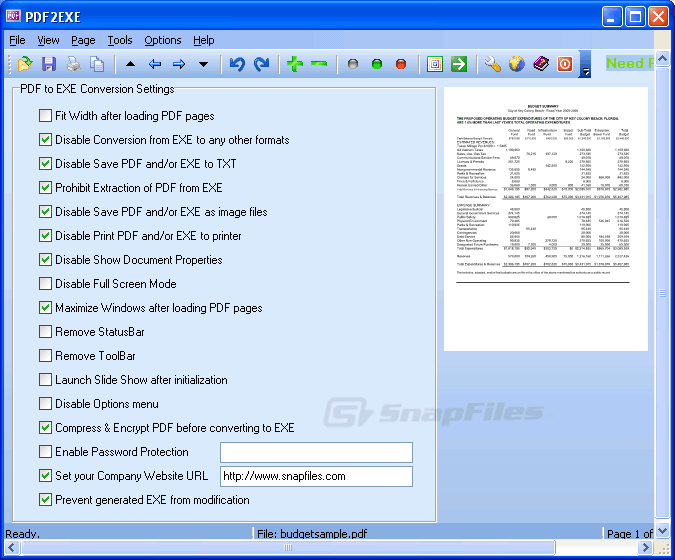Uncheck Prohibit Extraction of PDF from EXE

(45, 188)
